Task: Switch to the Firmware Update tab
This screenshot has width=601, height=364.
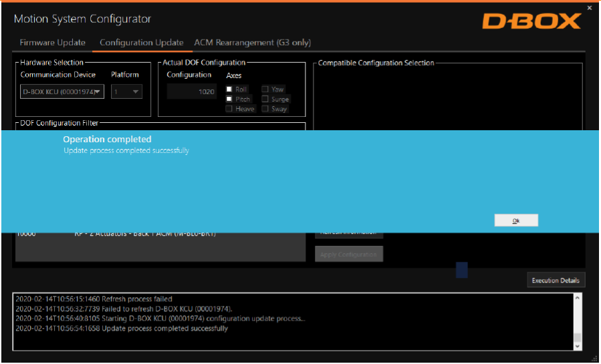Action: click(x=53, y=43)
